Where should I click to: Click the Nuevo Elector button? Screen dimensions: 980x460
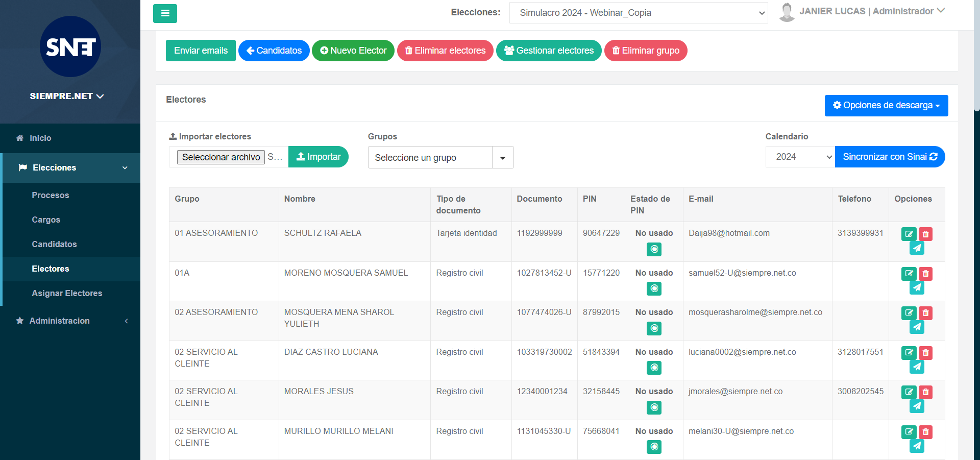(x=353, y=51)
